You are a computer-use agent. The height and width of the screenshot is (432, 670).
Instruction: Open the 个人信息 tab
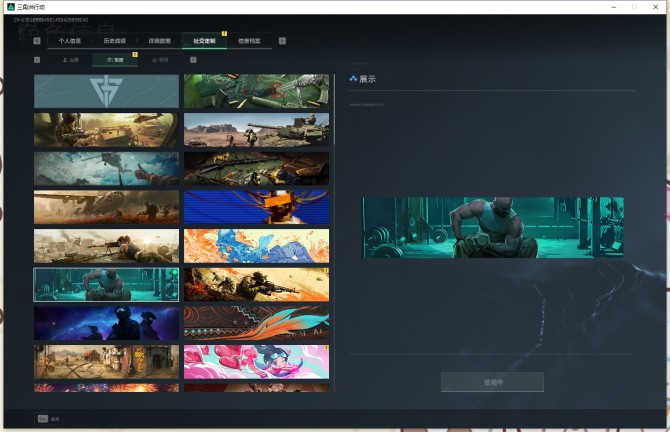[x=70, y=41]
